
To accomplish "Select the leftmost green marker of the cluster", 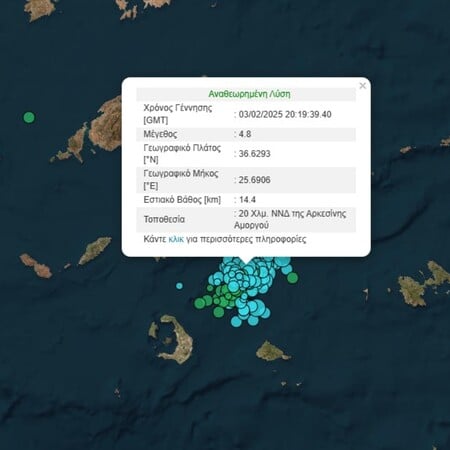I will point(199,303).
